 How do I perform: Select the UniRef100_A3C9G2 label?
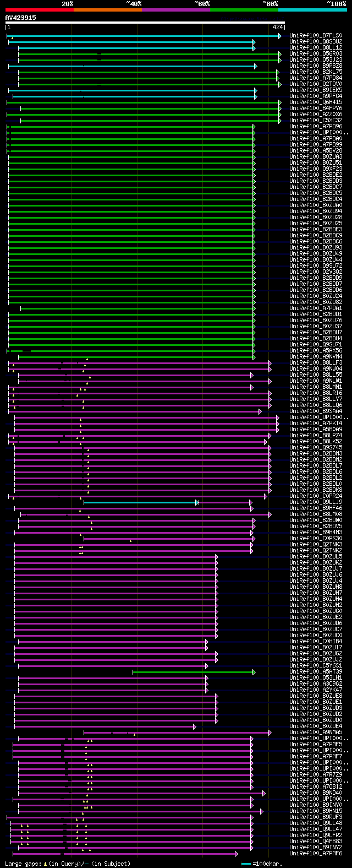(x=316, y=684)
